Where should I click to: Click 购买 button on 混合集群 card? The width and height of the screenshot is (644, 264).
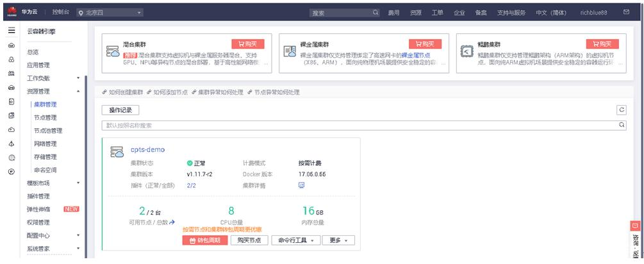click(x=247, y=44)
